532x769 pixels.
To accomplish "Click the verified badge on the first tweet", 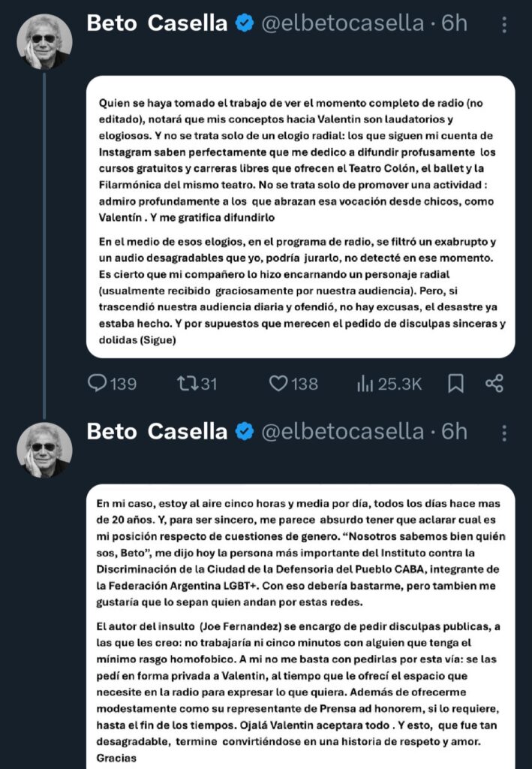I will (244, 24).
